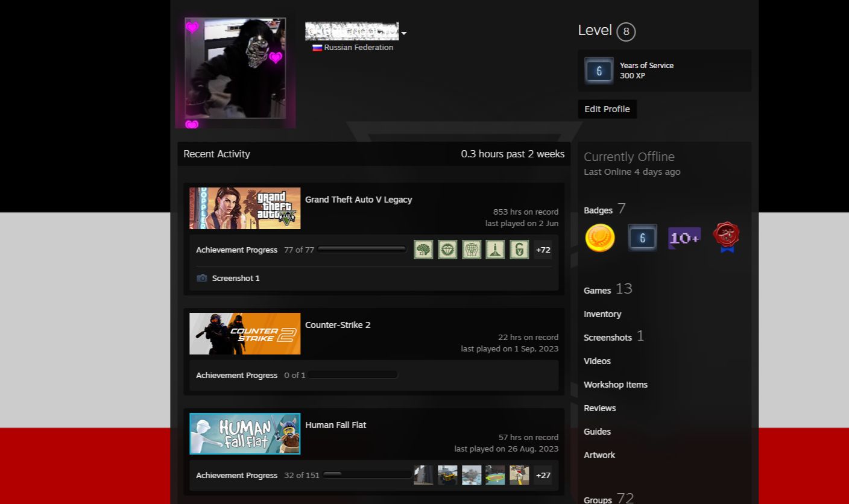Show the +27 more Human Fall Flat achievements
Viewport: 849px width, 504px height.
coord(543,475)
